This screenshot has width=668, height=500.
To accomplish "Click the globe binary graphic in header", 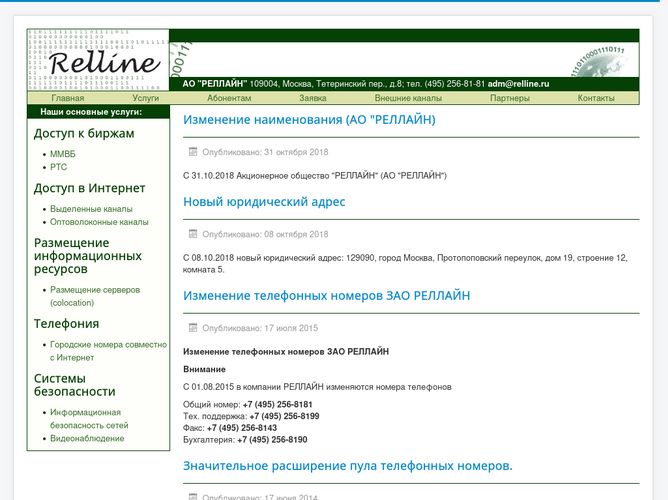I will [x=600, y=62].
